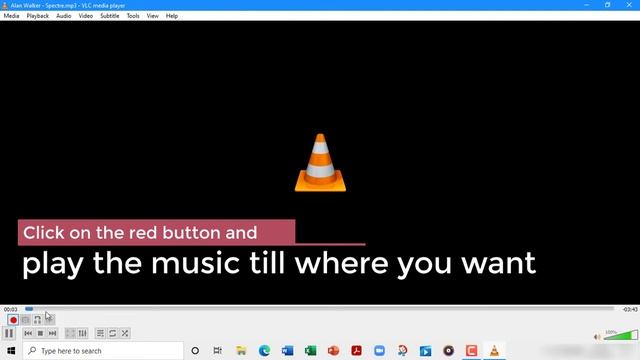Screen dimensions: 640x360
Task: Launch Microsoft Edge from the taskbar
Action: [x=264, y=351]
